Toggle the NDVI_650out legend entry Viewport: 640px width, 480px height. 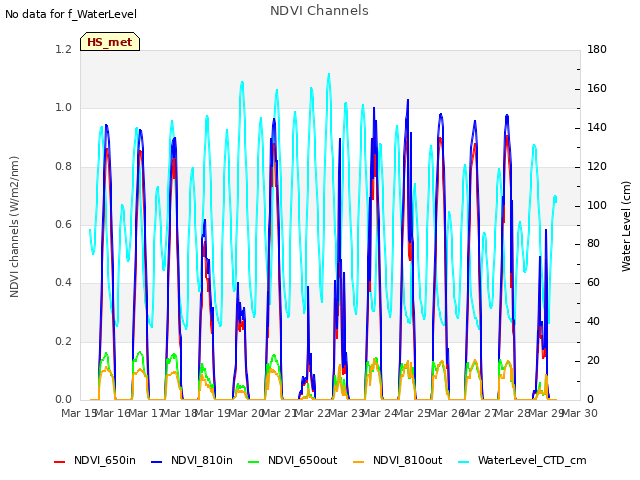[293, 460]
